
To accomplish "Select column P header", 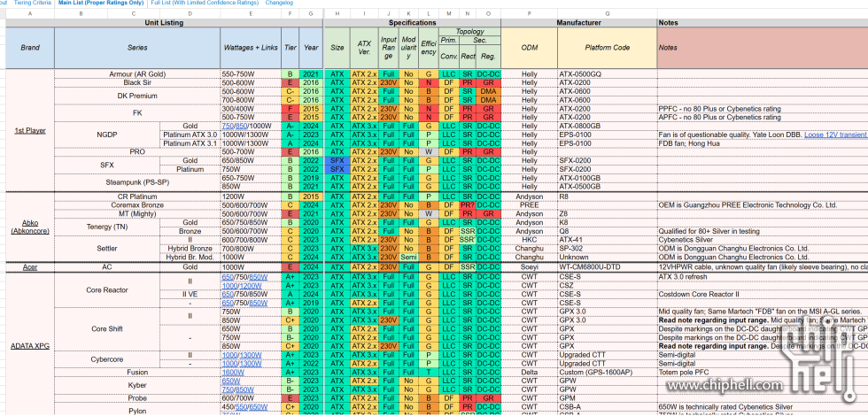I will click(530, 13).
